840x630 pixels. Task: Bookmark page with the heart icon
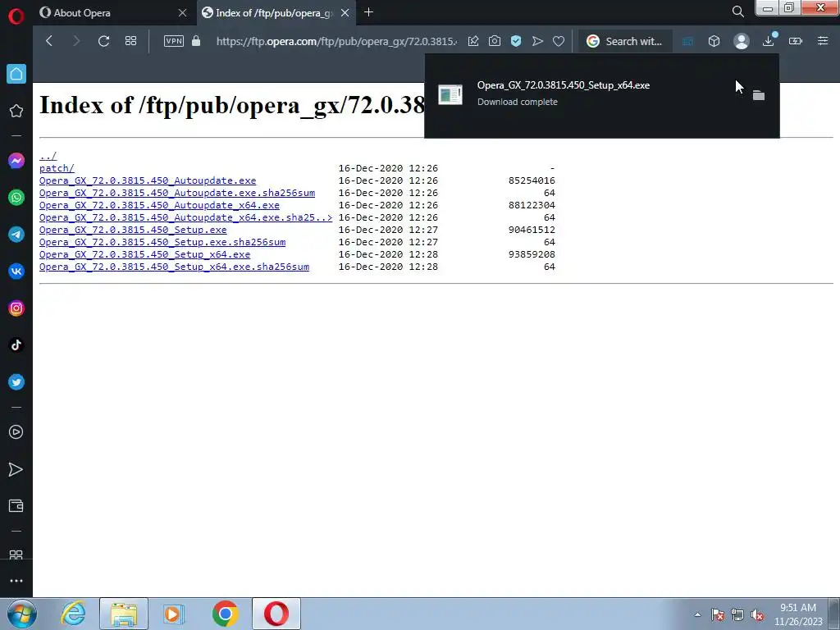(559, 41)
